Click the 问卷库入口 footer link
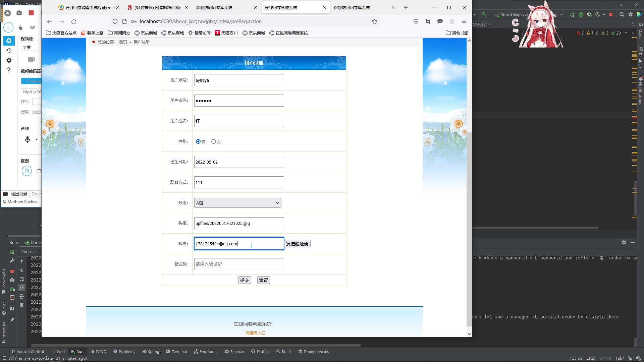This screenshot has width=644, height=362. (255, 333)
